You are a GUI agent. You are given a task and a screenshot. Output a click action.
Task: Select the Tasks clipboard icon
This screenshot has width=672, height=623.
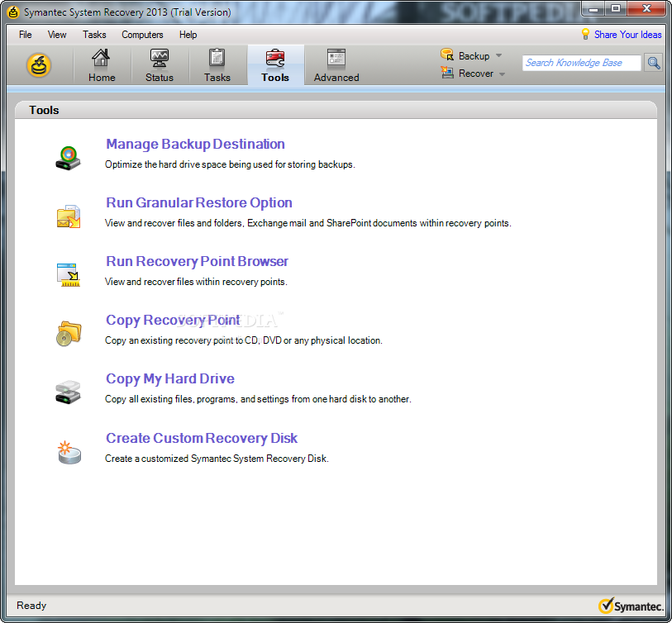point(217,58)
